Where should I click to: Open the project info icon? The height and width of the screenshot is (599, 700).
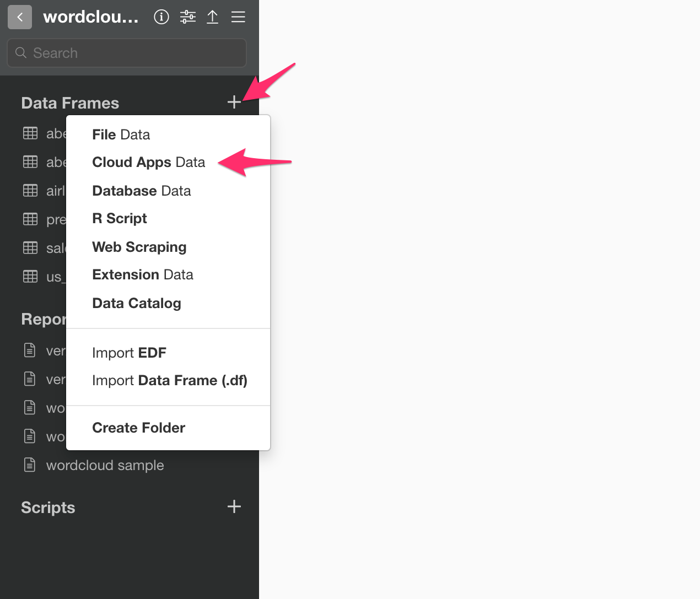[x=161, y=17]
